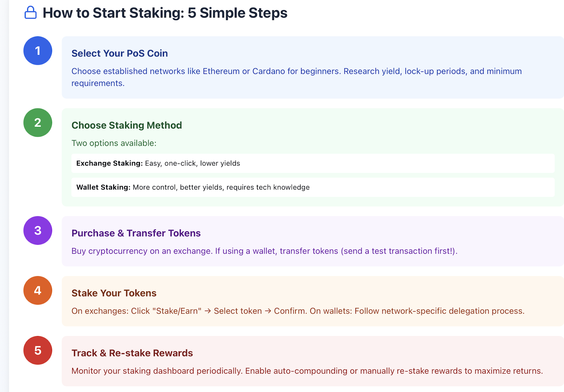Click the "Purchase & Transfer Tokens" heading
The width and height of the screenshot is (564, 392).
tap(136, 233)
